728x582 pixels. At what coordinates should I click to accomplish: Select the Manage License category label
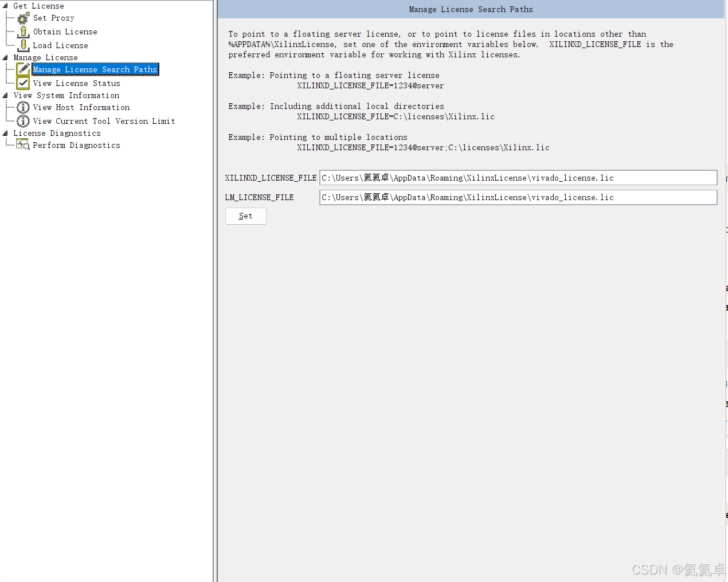coord(46,57)
